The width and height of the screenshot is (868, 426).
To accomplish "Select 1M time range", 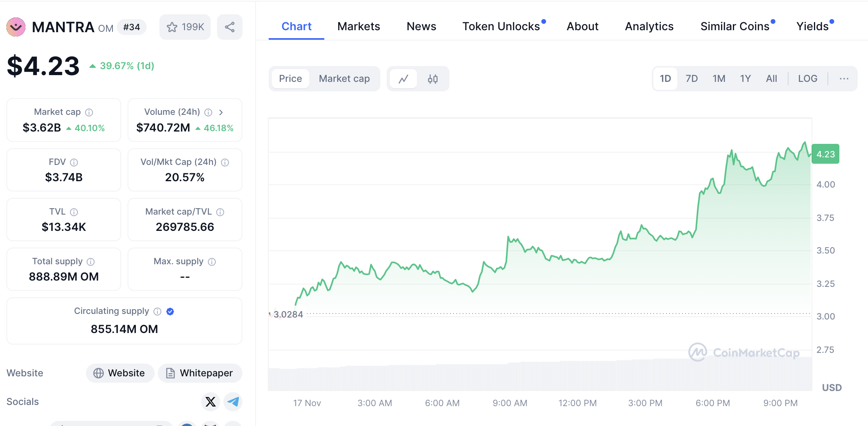I will (x=719, y=79).
